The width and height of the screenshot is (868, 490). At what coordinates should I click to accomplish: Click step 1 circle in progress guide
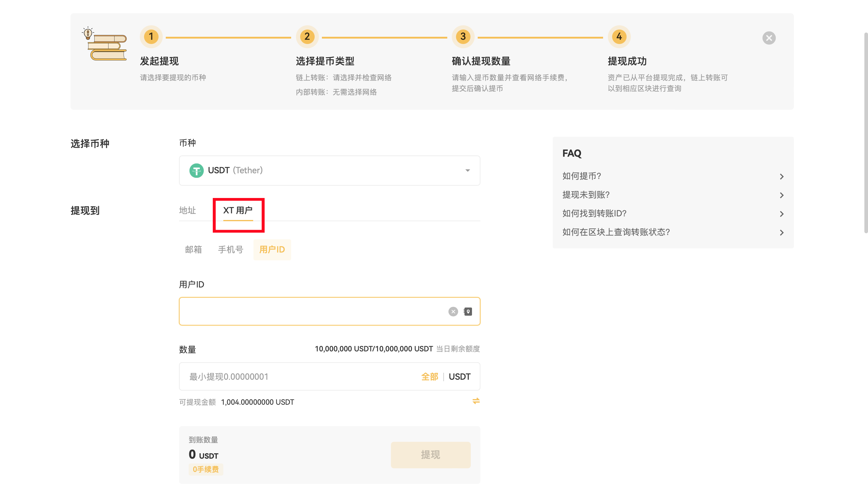[x=151, y=36]
